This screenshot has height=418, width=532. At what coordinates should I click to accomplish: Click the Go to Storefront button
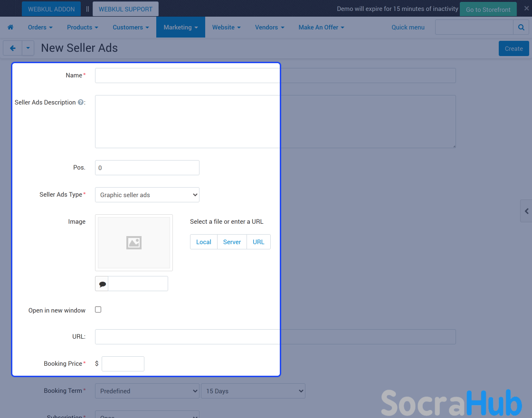click(488, 9)
